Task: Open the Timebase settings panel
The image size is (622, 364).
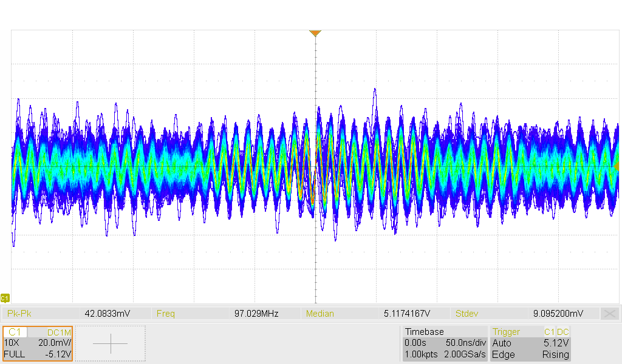Action: click(x=425, y=332)
